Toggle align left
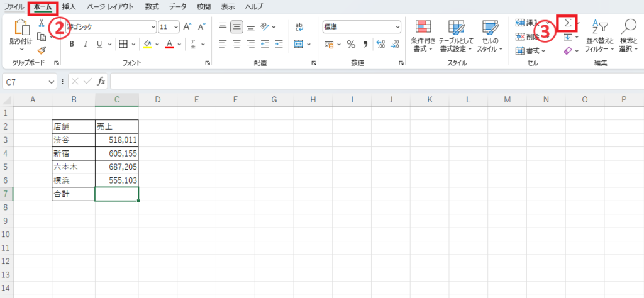Image resolution: width=644 pixels, height=298 pixels. 223,44
